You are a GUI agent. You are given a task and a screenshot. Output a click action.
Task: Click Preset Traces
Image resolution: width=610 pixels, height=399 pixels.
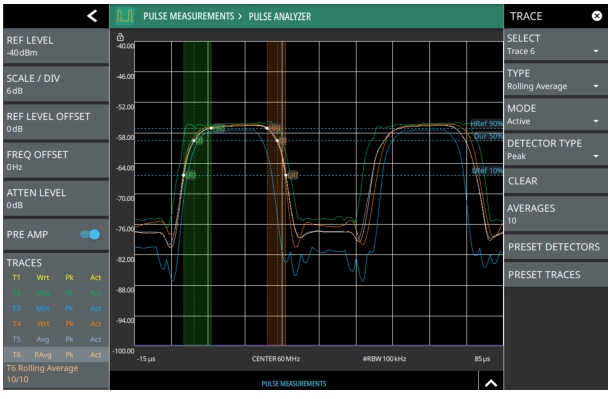pos(556,275)
